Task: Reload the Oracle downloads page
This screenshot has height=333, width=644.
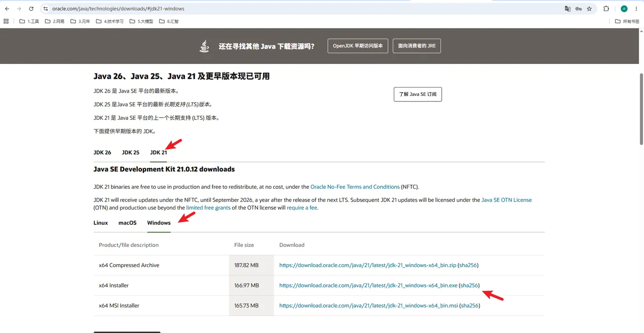Action: click(31, 9)
